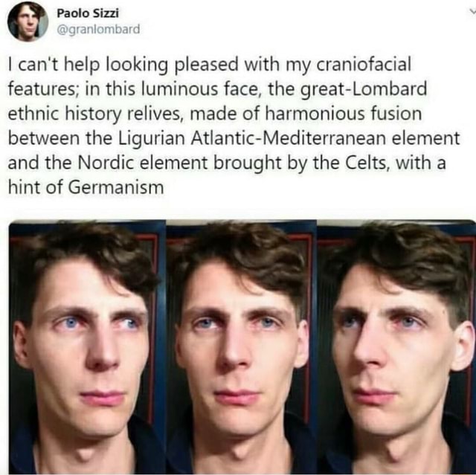Click the term Atlantic-Mediterranean in the tweet
This screenshot has width=476, height=475.
[289, 138]
